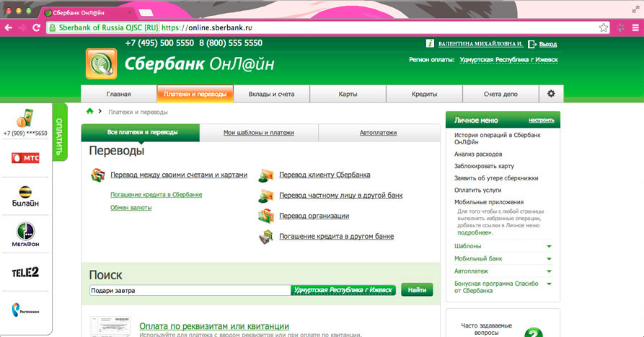Click the настроить link in Личное меню
644x337 pixels.
pyautogui.click(x=542, y=120)
